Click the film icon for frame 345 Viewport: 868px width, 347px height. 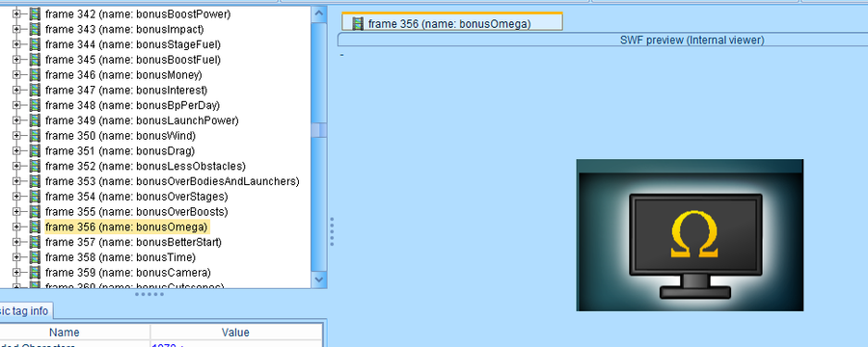(36, 59)
